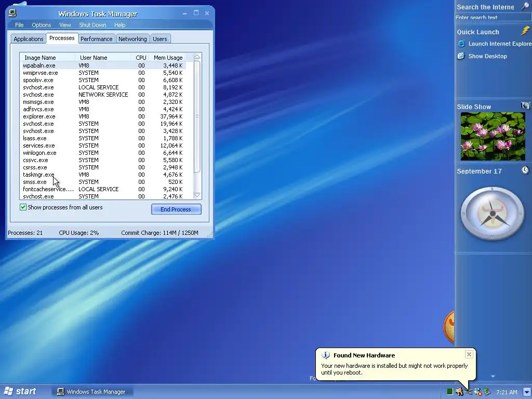Click the Messenger tray icon with red X
This screenshot has height=399, width=532.
[478, 392]
